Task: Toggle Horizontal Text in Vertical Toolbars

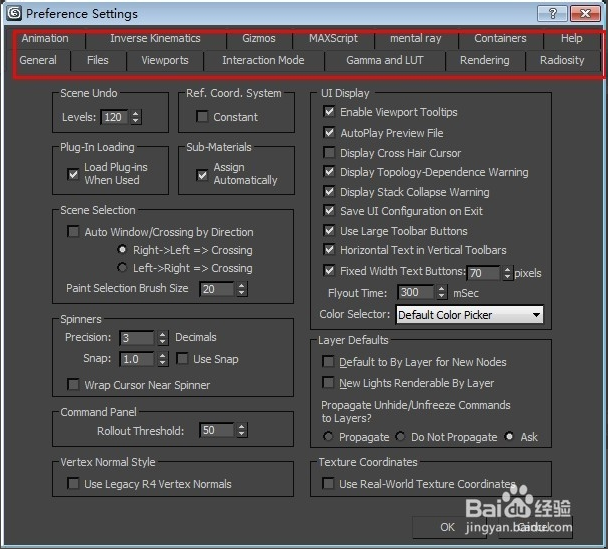Action: (x=329, y=249)
